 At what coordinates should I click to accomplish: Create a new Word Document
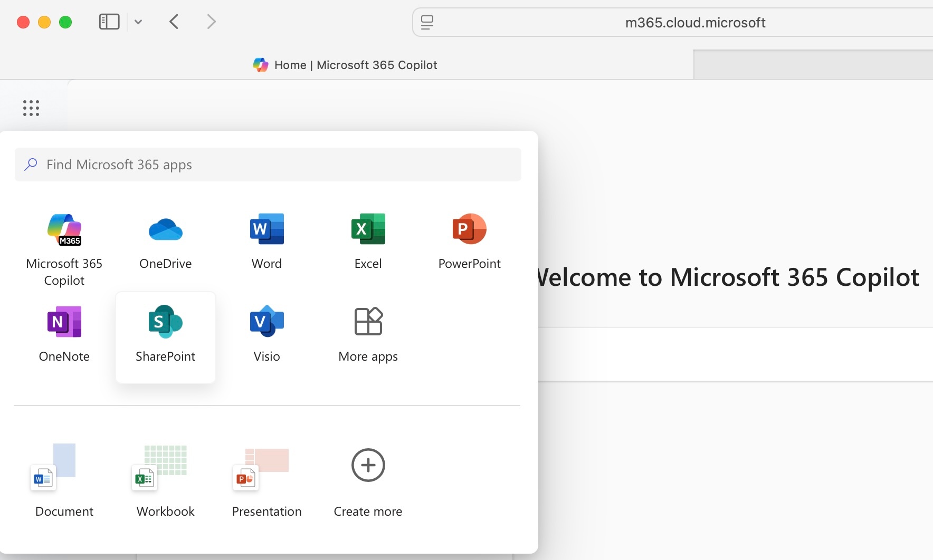click(x=64, y=480)
